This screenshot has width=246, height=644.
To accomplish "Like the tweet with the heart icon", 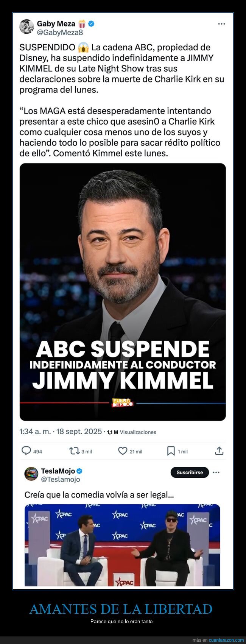I will [x=123, y=451].
